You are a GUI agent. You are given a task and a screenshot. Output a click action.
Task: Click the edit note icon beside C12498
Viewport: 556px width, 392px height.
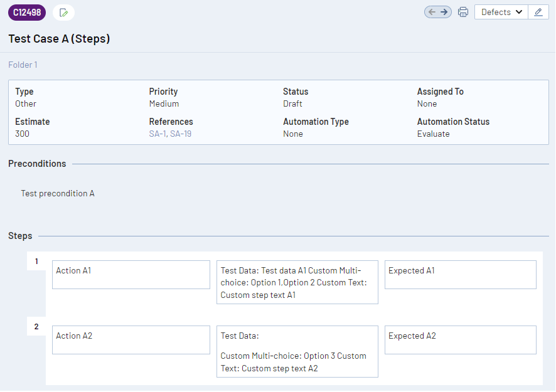point(63,12)
